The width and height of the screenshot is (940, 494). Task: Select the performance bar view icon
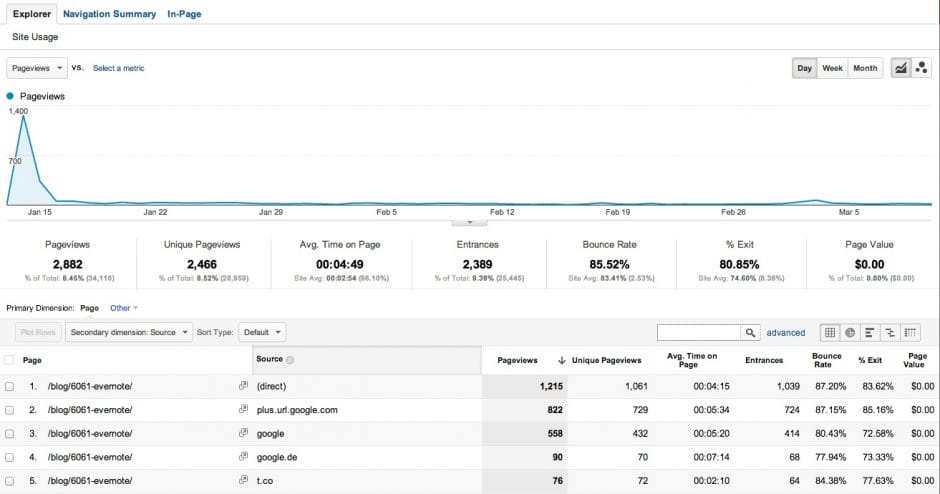tap(870, 332)
